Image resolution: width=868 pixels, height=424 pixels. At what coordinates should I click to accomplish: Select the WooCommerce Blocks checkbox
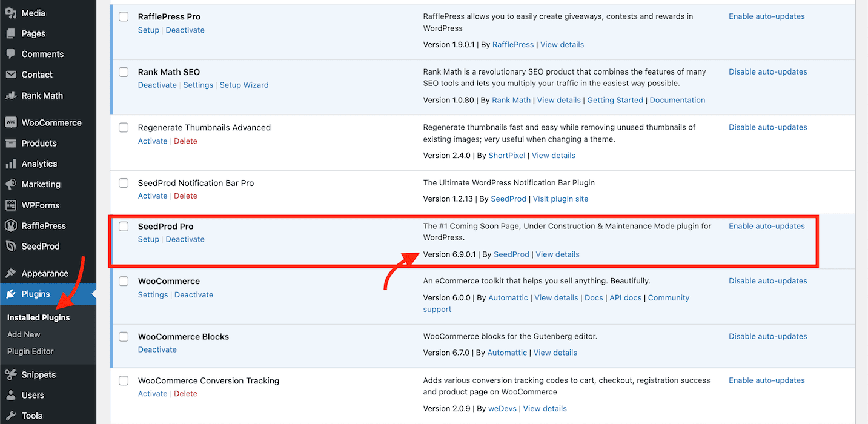click(x=124, y=337)
